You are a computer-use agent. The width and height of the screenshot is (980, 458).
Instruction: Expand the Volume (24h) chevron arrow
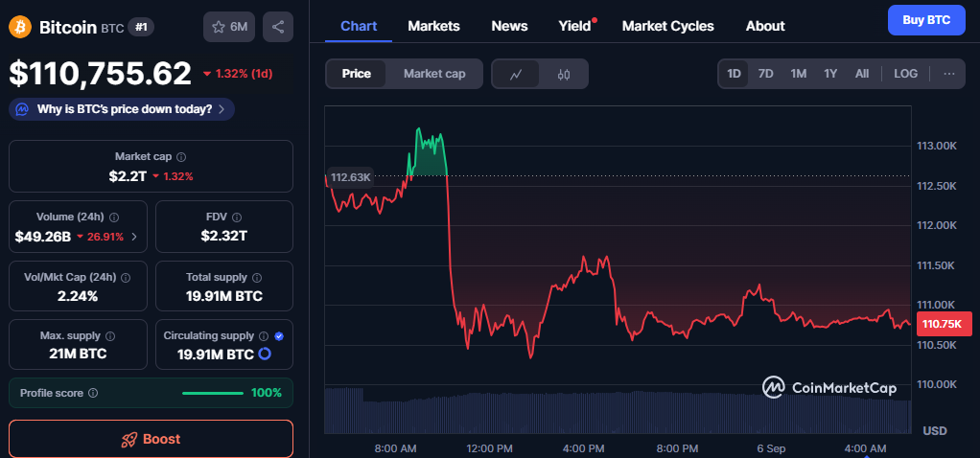[x=134, y=237]
